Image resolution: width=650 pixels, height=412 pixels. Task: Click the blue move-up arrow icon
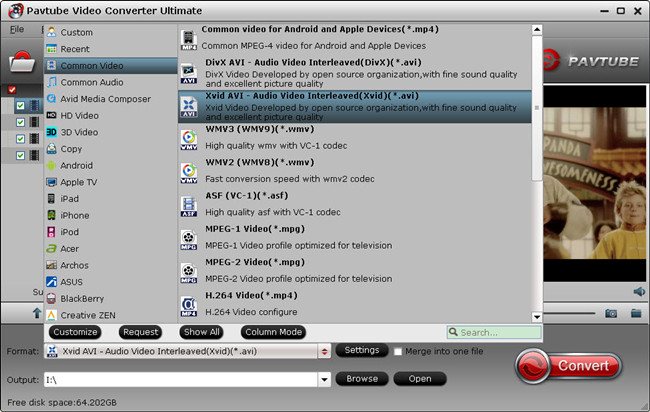coord(37,313)
